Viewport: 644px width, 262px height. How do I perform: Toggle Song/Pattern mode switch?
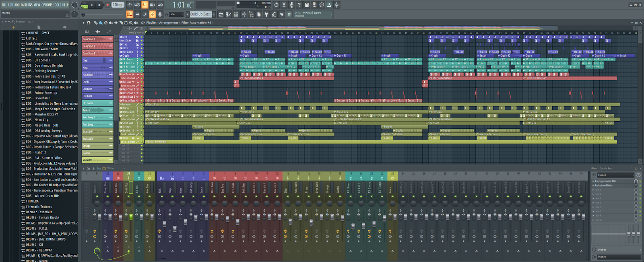(x=85, y=6)
